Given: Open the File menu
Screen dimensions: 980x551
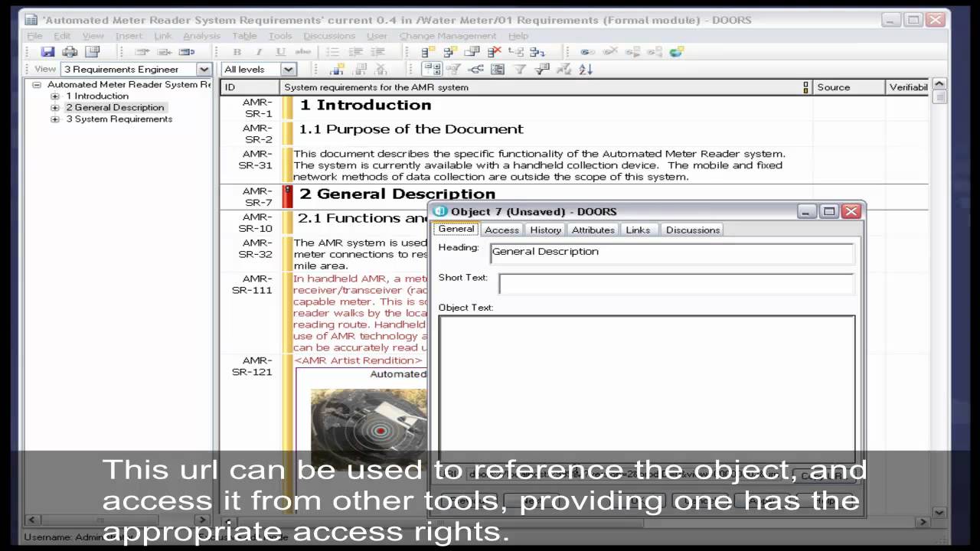Looking at the screenshot, I should coord(35,36).
